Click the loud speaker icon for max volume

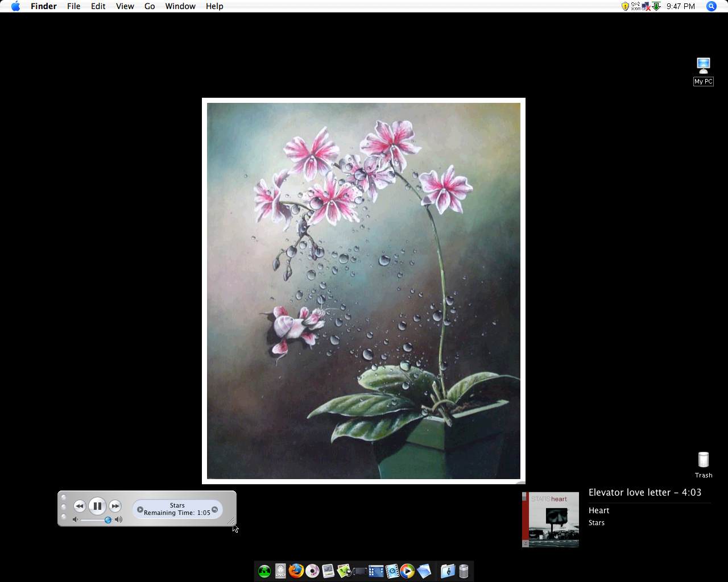tap(118, 519)
